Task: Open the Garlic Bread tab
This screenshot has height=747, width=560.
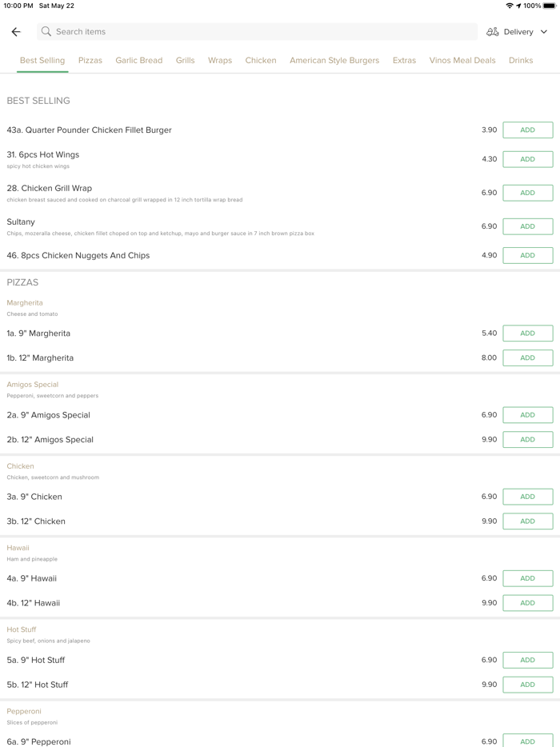Action: (x=138, y=60)
